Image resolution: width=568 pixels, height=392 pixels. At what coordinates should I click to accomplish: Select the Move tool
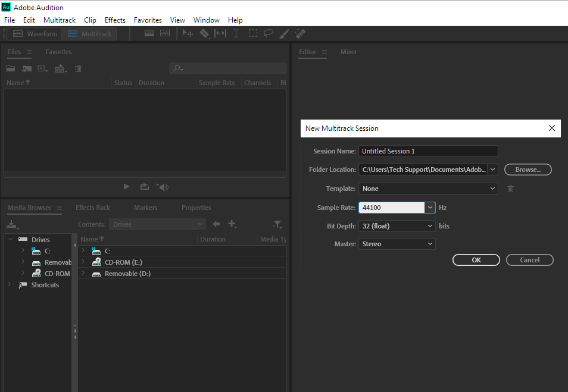point(188,34)
